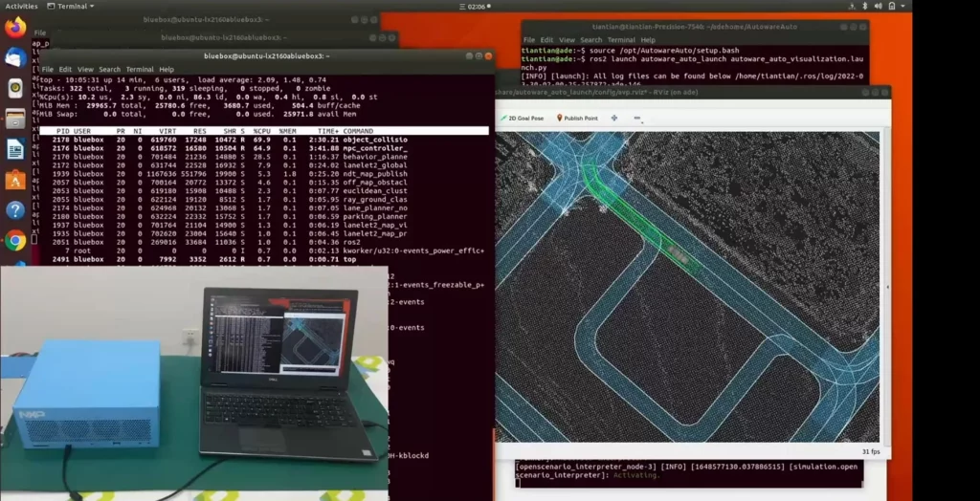Activate the Publish Point tool in RViz
The height and width of the screenshot is (501, 980).
[576, 118]
